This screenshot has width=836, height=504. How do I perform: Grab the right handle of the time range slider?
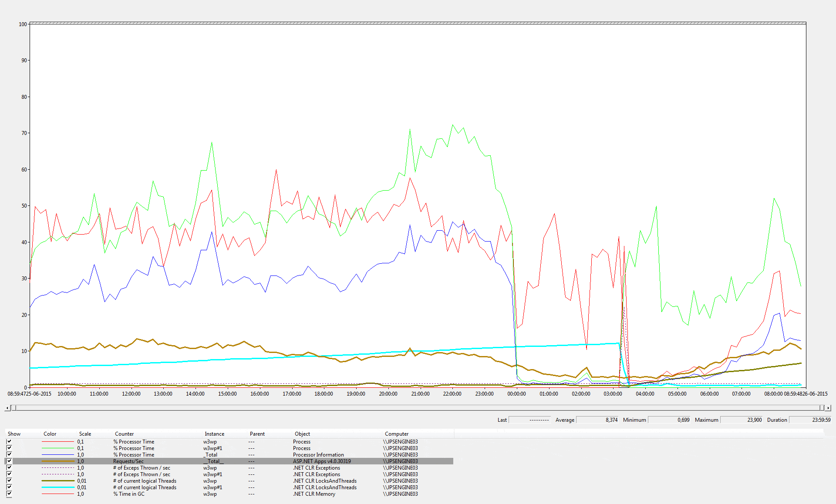[822, 408]
